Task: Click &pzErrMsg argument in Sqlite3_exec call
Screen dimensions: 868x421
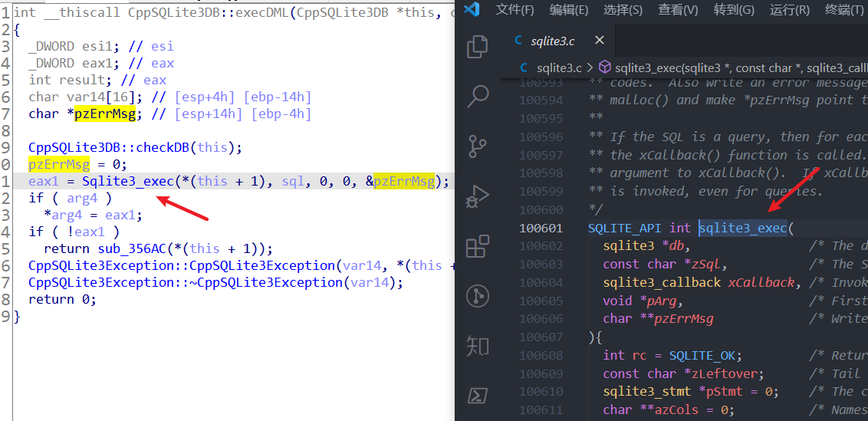Action: (399, 182)
